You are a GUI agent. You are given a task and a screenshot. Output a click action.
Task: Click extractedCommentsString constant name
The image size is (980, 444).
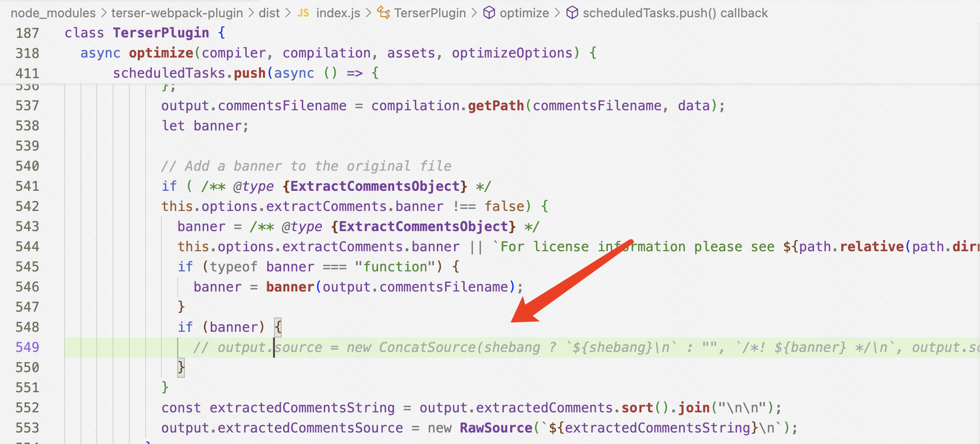(x=302, y=408)
